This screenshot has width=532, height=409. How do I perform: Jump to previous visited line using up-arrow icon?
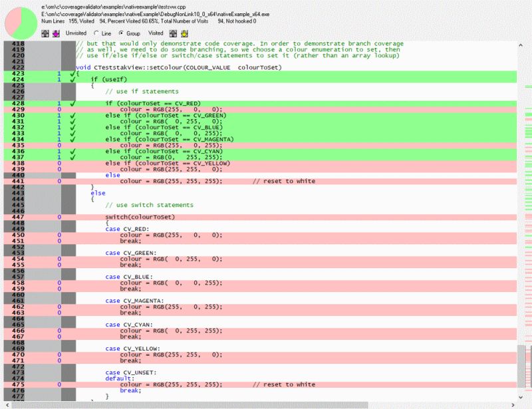click(173, 34)
